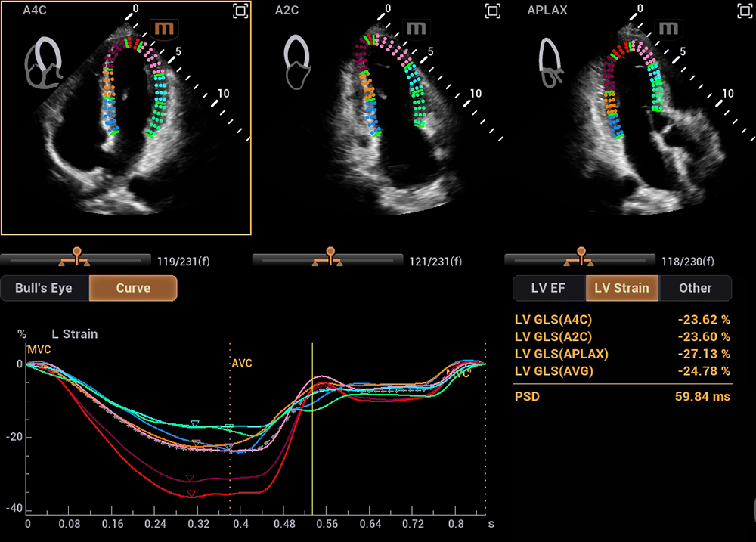Image resolution: width=756 pixels, height=542 pixels.
Task: Select the Curve display mode
Action: [x=133, y=288]
